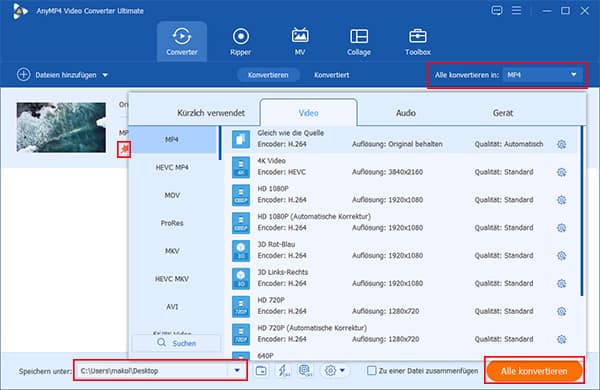Click the edit star icon beside video thumbnail
This screenshot has width=600, height=390.
124,149
